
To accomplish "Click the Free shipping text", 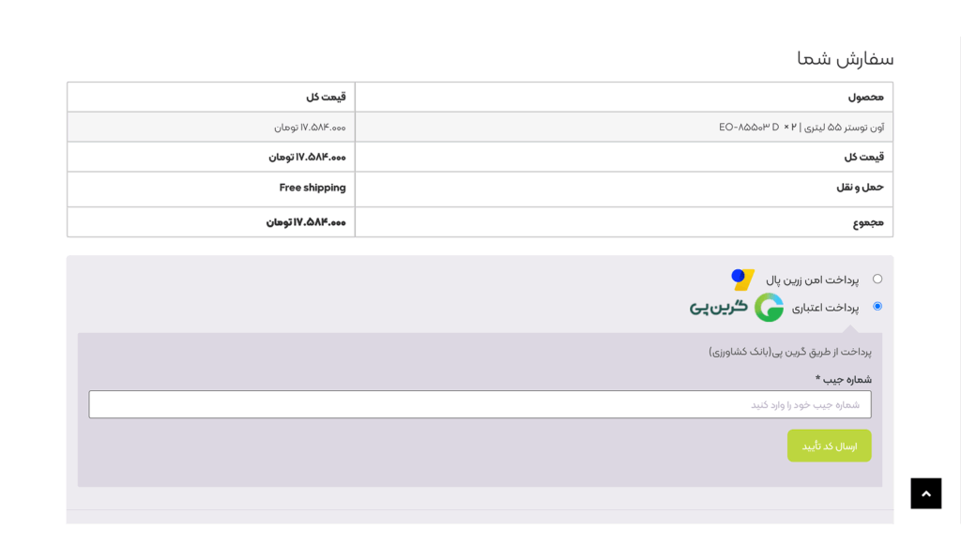I will 313,188.
